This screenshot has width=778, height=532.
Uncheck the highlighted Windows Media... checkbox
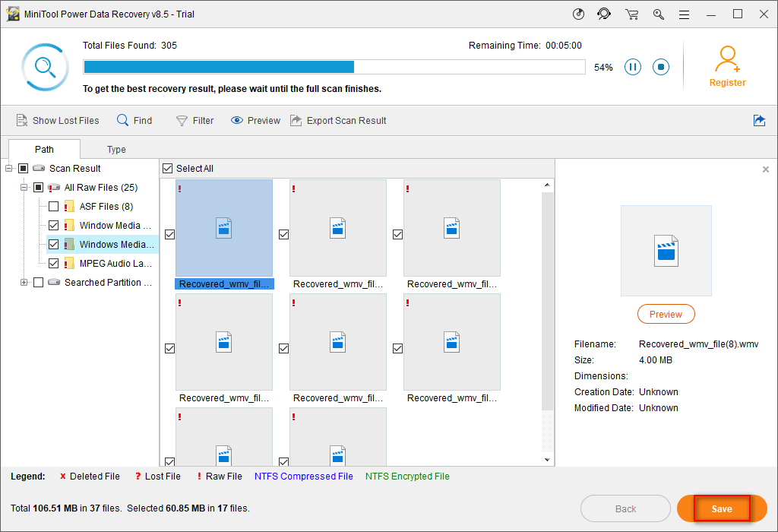pos(54,245)
